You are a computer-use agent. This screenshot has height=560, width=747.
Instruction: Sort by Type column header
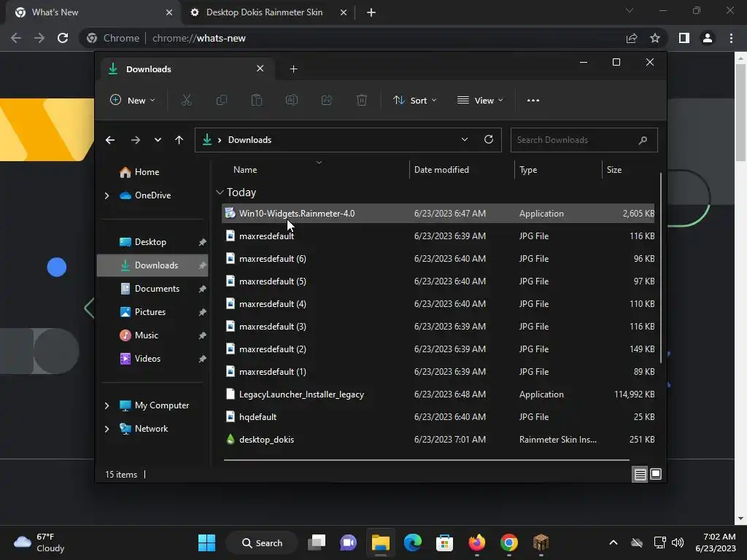[x=558, y=169]
